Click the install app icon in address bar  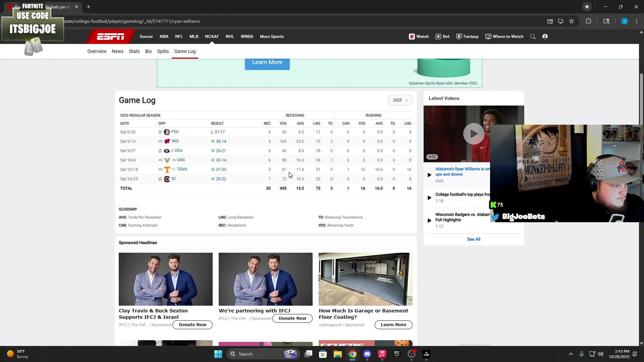[x=560, y=21]
